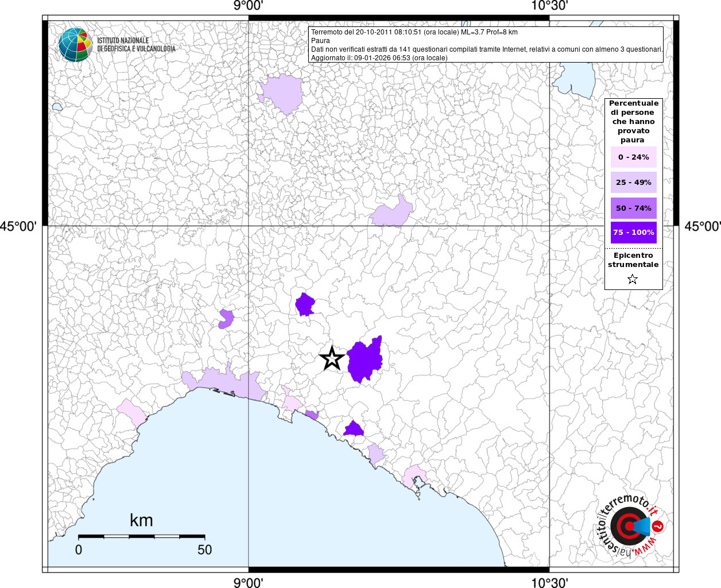Click the scale bar '50' value
This screenshot has height=588, width=721.
(x=205, y=550)
